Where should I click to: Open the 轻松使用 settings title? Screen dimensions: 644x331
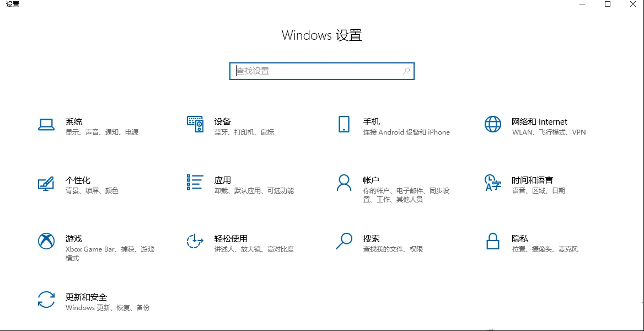[x=231, y=238]
